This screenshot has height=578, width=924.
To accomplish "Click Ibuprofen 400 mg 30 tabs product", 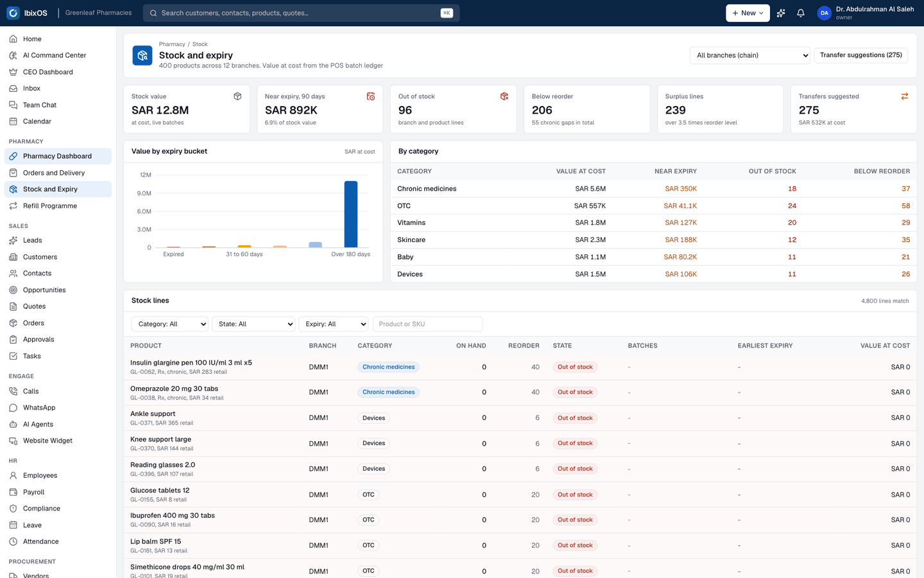I will point(173,516).
